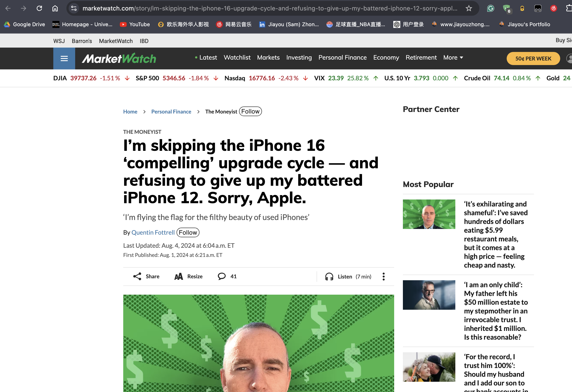
Task: Reload the page with the refresh icon
Action: [x=39, y=8]
